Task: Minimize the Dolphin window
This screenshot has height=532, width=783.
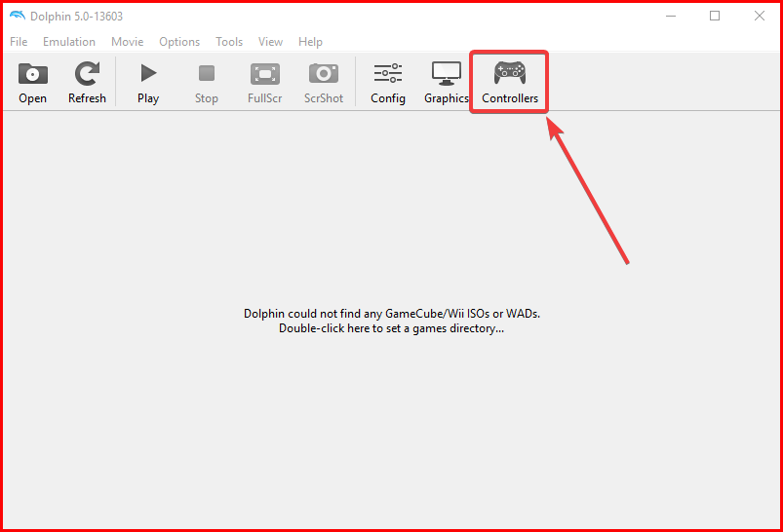Action: (671, 16)
